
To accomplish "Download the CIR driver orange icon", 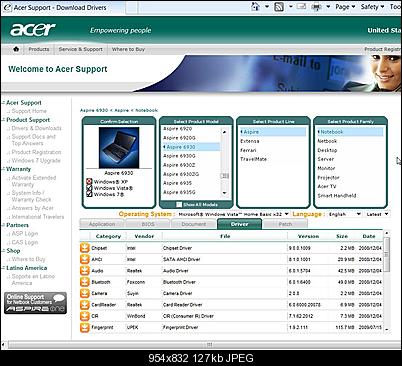I will click(x=85, y=316).
